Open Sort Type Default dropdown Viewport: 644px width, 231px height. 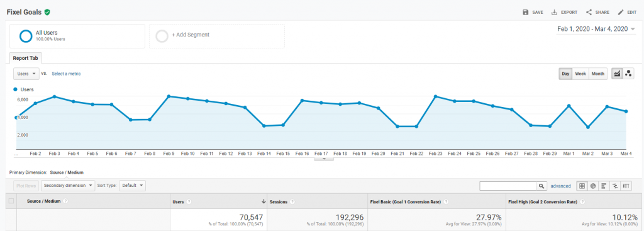(x=132, y=186)
